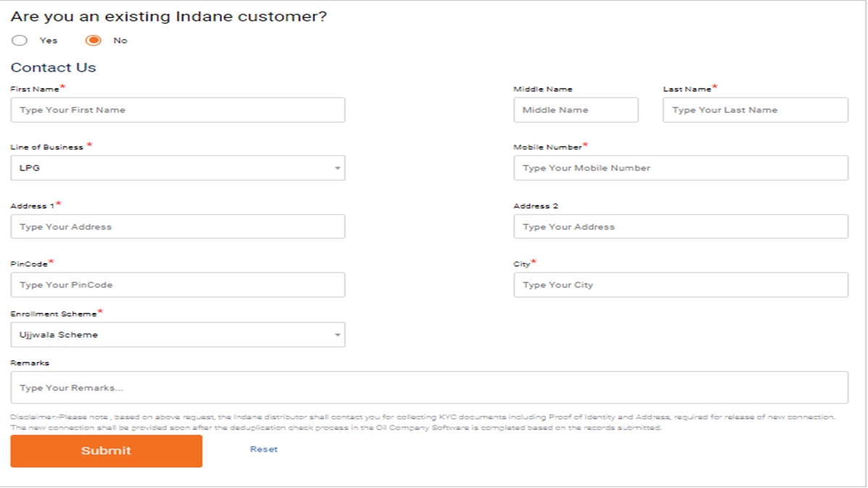Focus the Middle Name field
This screenshot has width=868, height=488.
tap(576, 110)
